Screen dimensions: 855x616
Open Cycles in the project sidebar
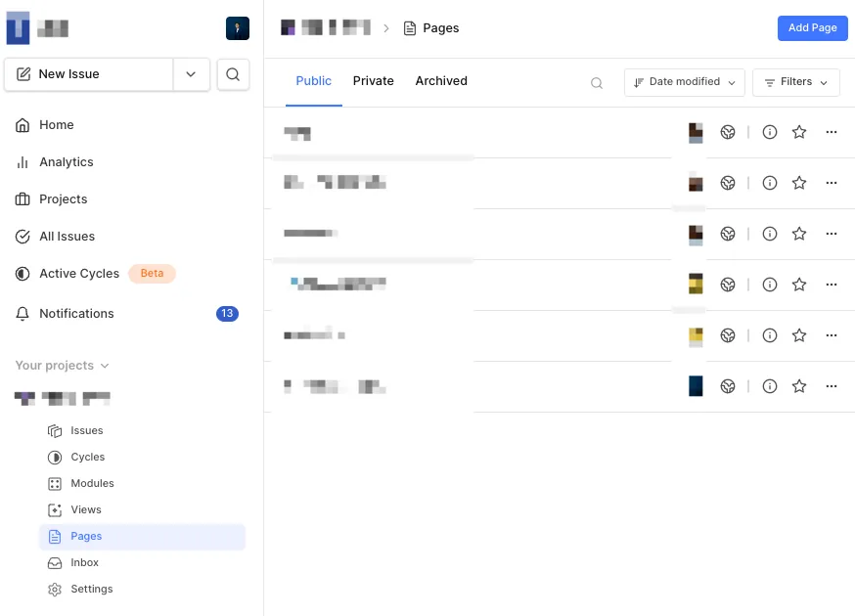[x=87, y=457]
